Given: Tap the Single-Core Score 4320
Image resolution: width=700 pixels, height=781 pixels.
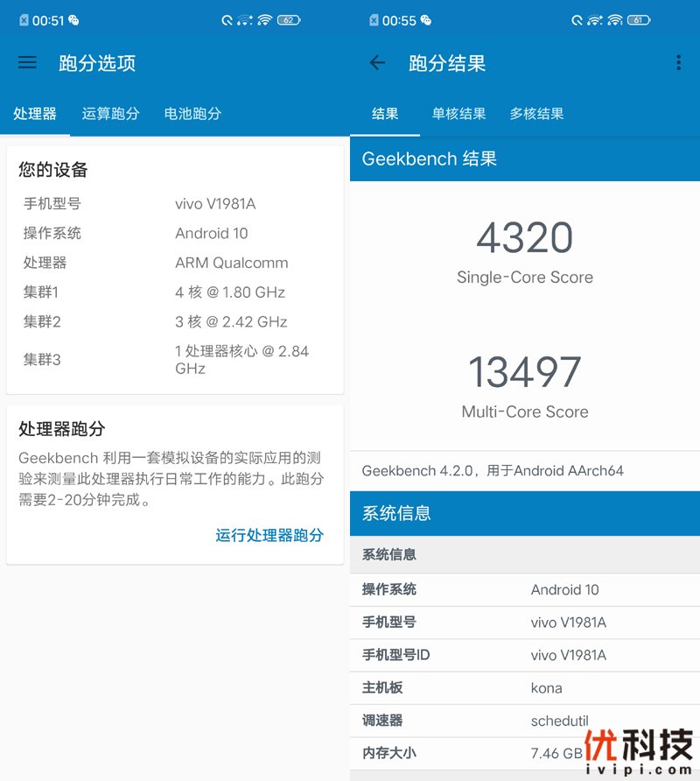Looking at the screenshot, I should [x=524, y=237].
